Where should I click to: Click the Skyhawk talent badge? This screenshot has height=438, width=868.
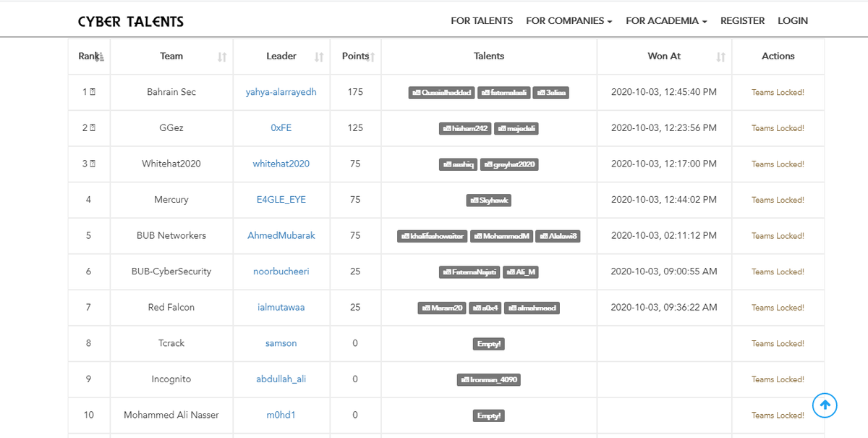tap(489, 201)
